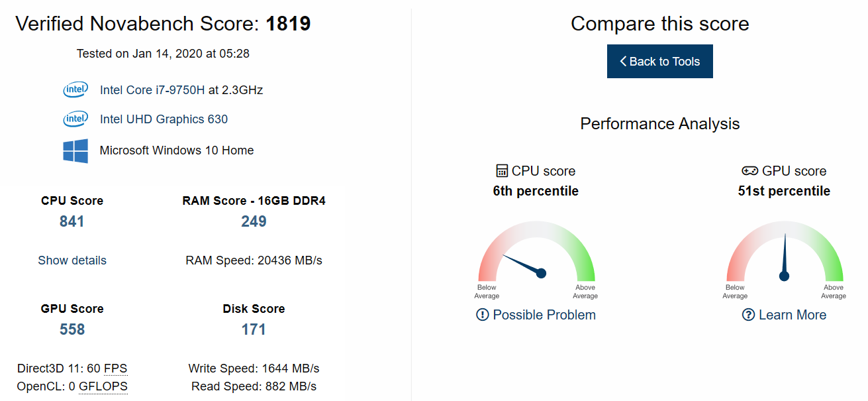The width and height of the screenshot is (868, 401).
Task: Click the 6th percentile label
Action: [x=536, y=192]
